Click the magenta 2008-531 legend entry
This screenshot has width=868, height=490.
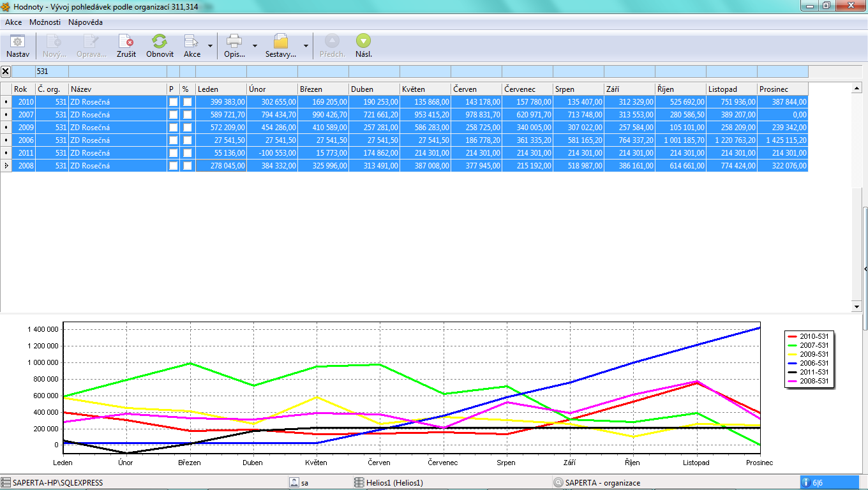809,381
